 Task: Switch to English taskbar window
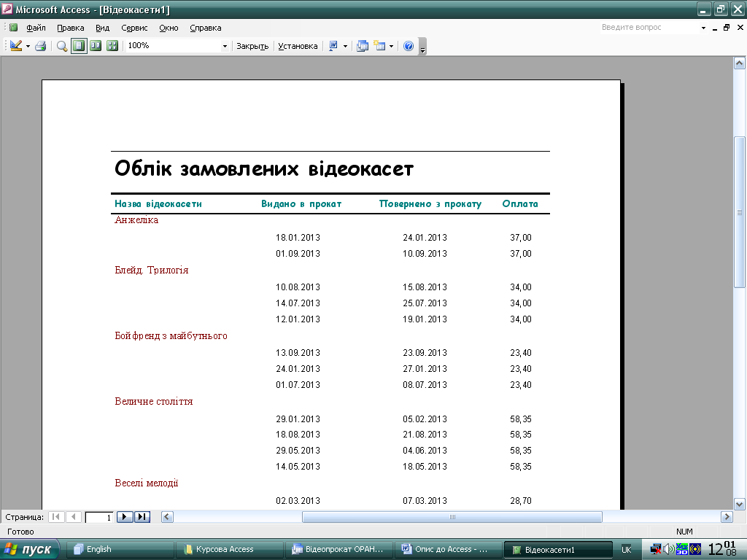[119, 550]
